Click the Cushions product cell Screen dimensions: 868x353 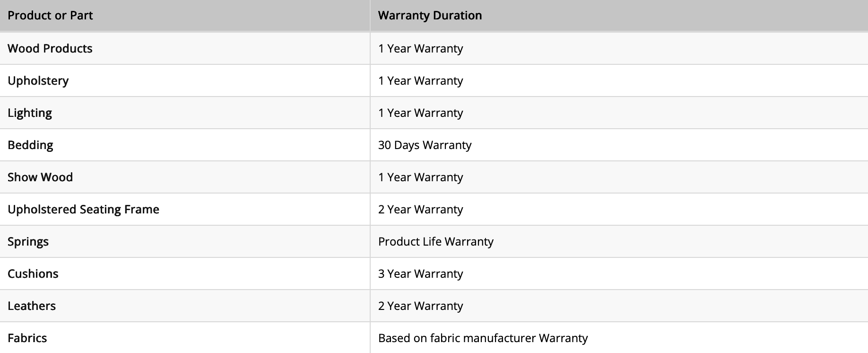coord(185,274)
